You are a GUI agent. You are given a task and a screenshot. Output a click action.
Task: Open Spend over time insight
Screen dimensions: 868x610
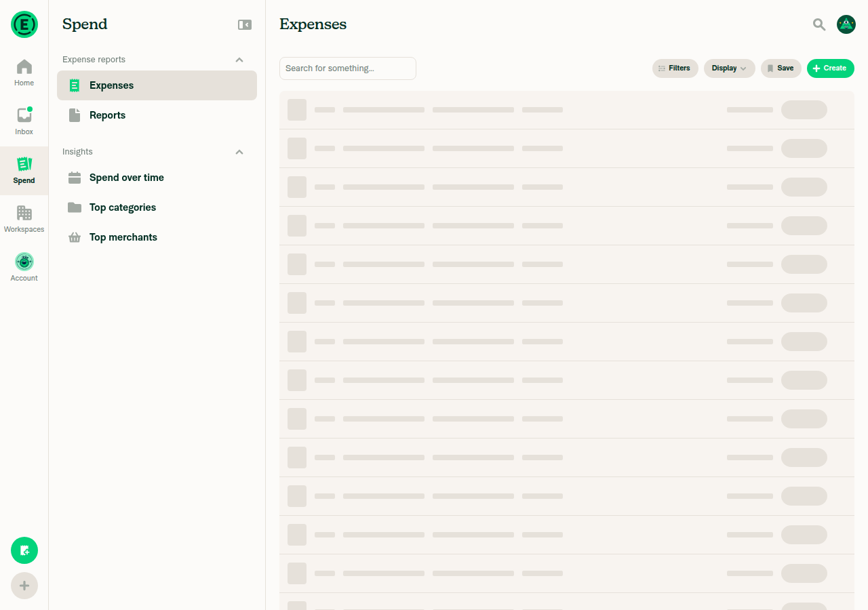point(157,178)
